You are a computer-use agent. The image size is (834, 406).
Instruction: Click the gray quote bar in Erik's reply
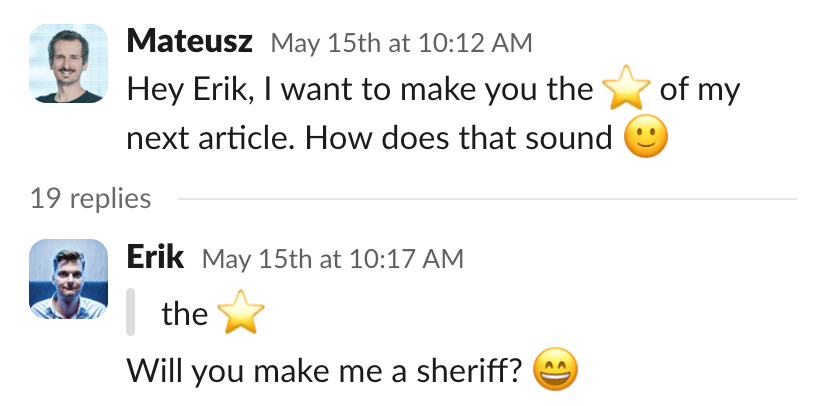pos(131,313)
